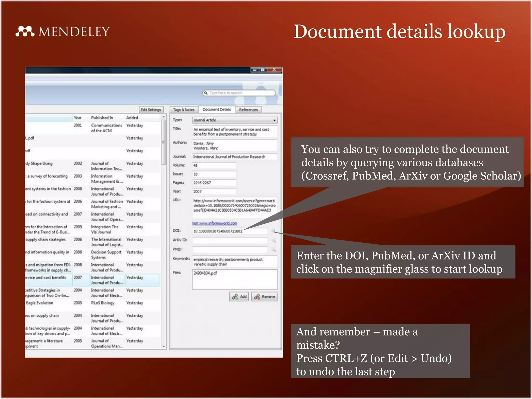Click the Journal name field
532x399 pixels.
(235, 157)
